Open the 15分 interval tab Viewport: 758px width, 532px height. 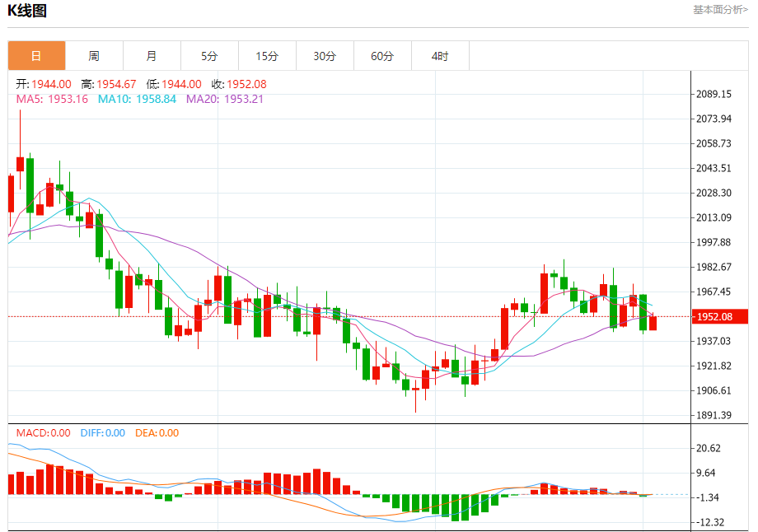click(267, 56)
